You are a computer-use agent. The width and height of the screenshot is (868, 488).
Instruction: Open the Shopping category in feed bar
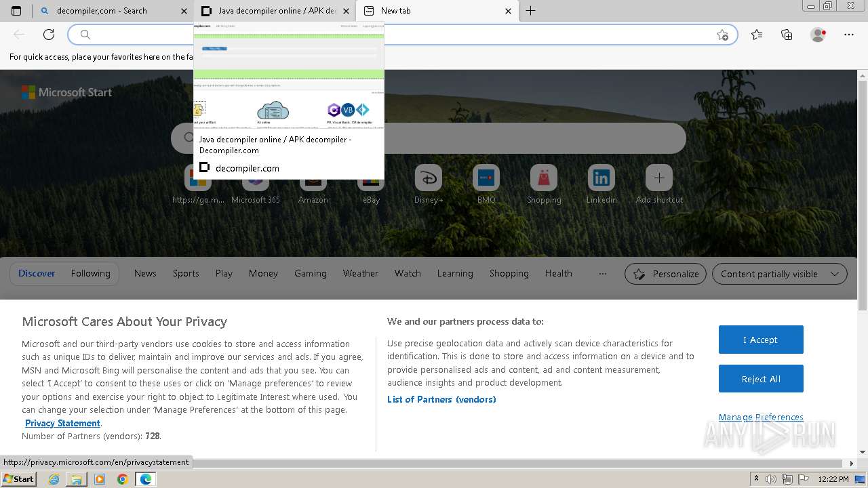tap(509, 273)
